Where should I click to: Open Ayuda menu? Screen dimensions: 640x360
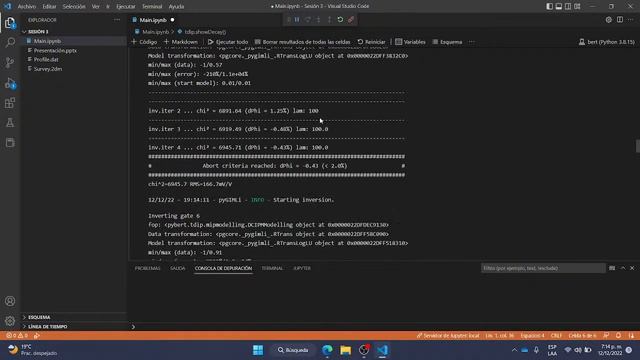(x=176, y=7)
